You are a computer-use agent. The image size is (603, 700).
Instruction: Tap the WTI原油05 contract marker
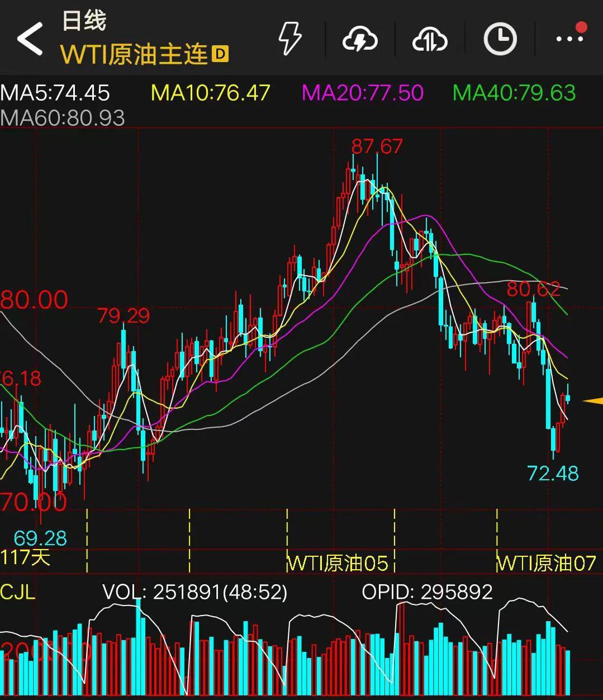(x=338, y=562)
